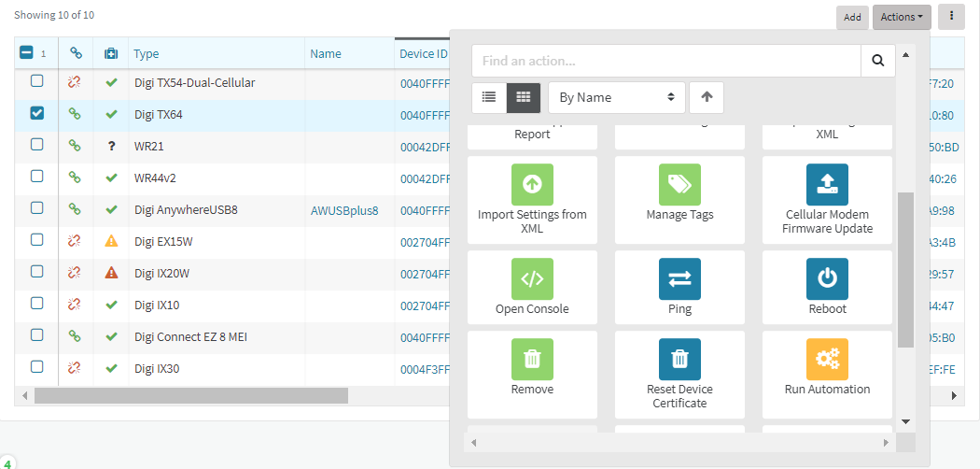The image size is (980, 469).
Task: Open Device ID link for Digi EX15W
Action: (x=425, y=242)
